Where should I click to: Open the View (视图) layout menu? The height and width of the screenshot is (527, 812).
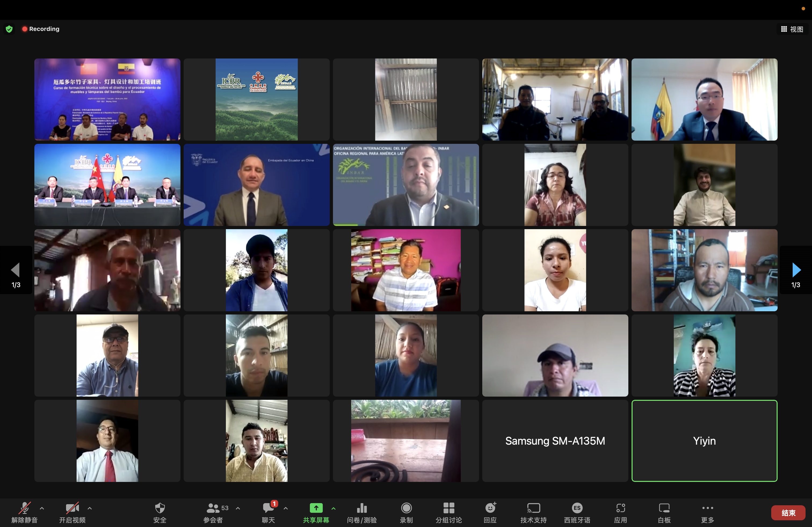click(792, 29)
